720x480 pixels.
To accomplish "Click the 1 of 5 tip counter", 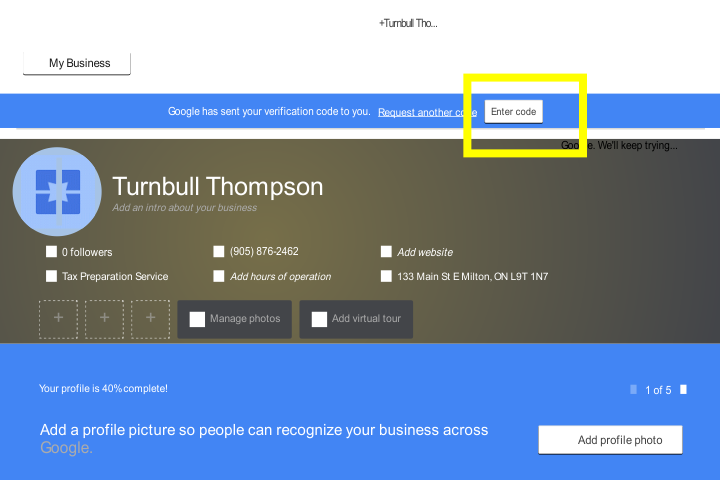I will tap(658, 390).
